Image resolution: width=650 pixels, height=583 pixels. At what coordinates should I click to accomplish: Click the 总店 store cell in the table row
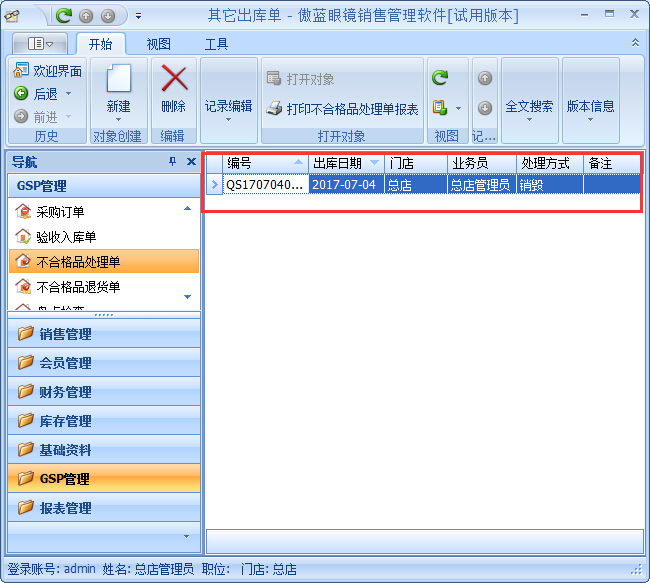pos(416,185)
